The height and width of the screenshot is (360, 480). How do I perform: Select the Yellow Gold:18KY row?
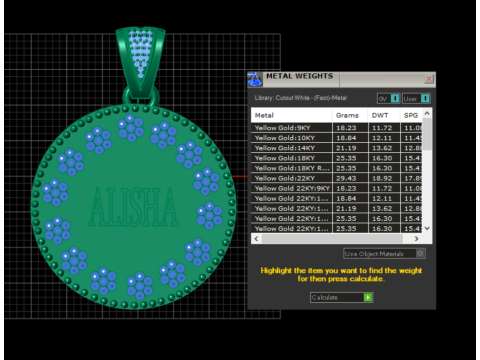click(x=336, y=158)
